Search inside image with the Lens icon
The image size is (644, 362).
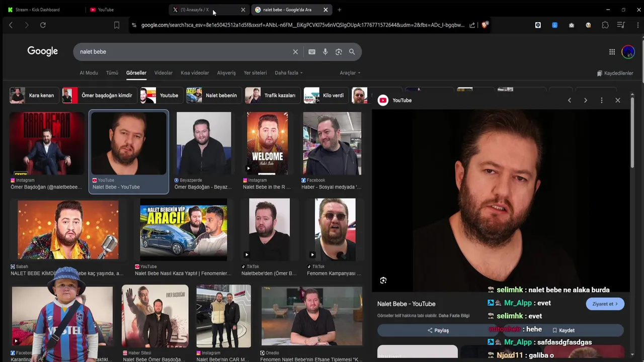383,281
